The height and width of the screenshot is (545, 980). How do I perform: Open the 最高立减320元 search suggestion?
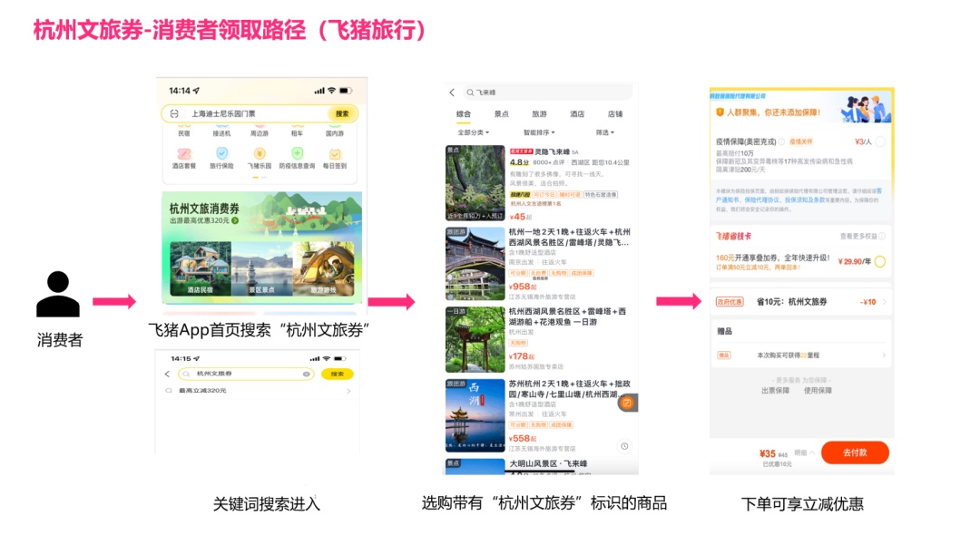[x=258, y=391]
